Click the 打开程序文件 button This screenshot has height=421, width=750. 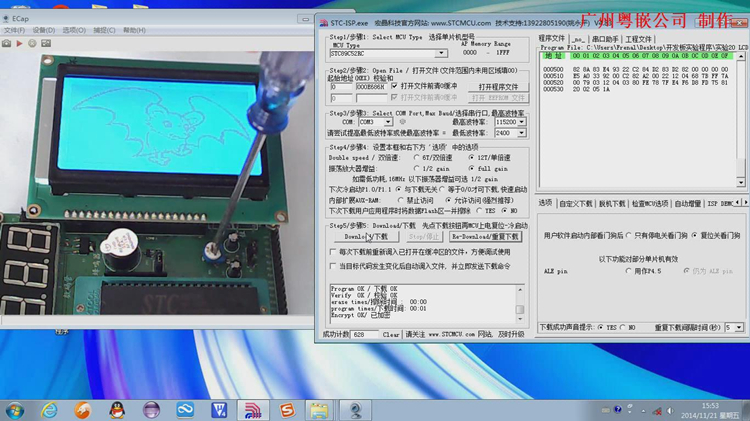pyautogui.click(x=498, y=87)
